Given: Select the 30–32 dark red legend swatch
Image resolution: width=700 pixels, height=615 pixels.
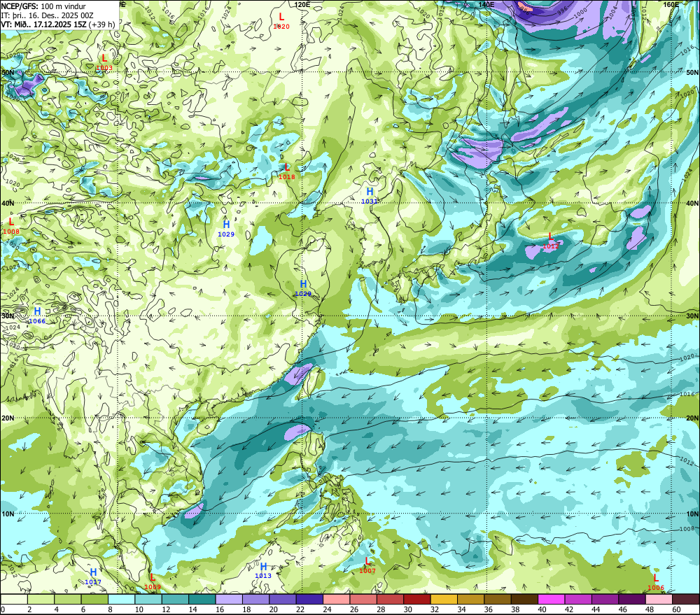Looking at the screenshot, I should point(417,599).
